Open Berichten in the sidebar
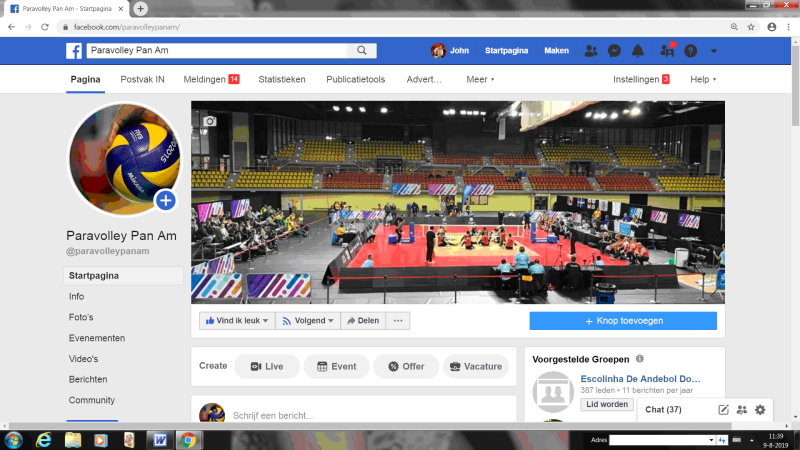Screen dimensions: 800x450 [x=88, y=380]
